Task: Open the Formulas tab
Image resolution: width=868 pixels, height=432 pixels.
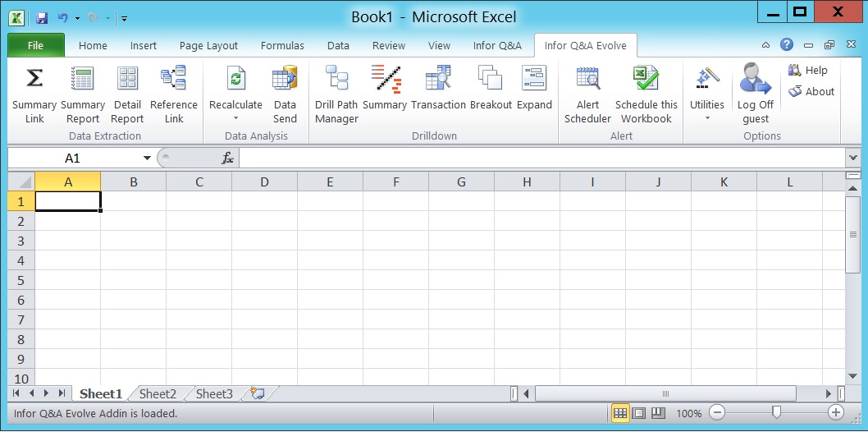Action: [x=282, y=46]
